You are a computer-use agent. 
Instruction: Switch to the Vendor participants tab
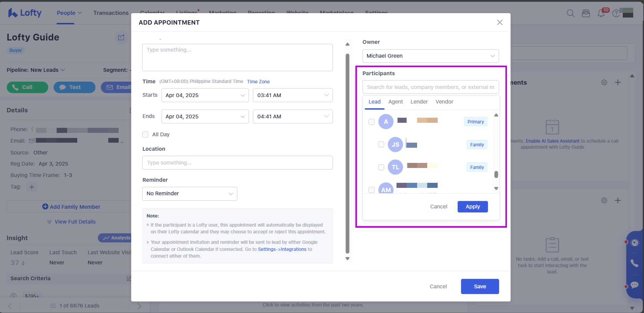[444, 102]
